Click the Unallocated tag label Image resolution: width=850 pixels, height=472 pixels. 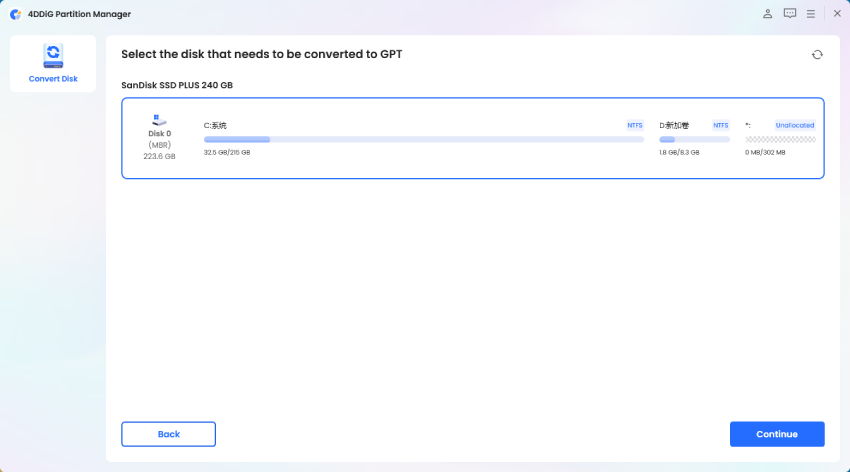[x=795, y=125]
